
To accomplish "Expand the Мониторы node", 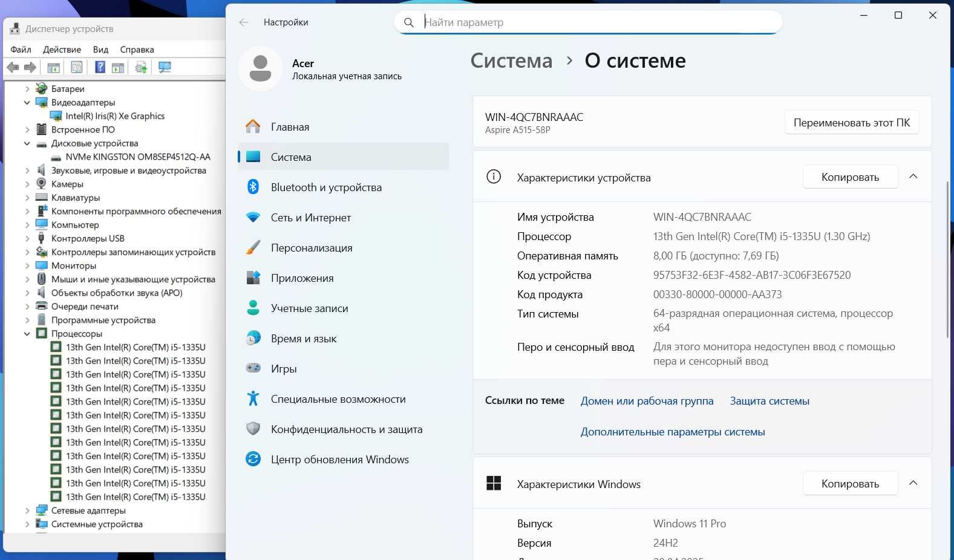I will [x=27, y=265].
